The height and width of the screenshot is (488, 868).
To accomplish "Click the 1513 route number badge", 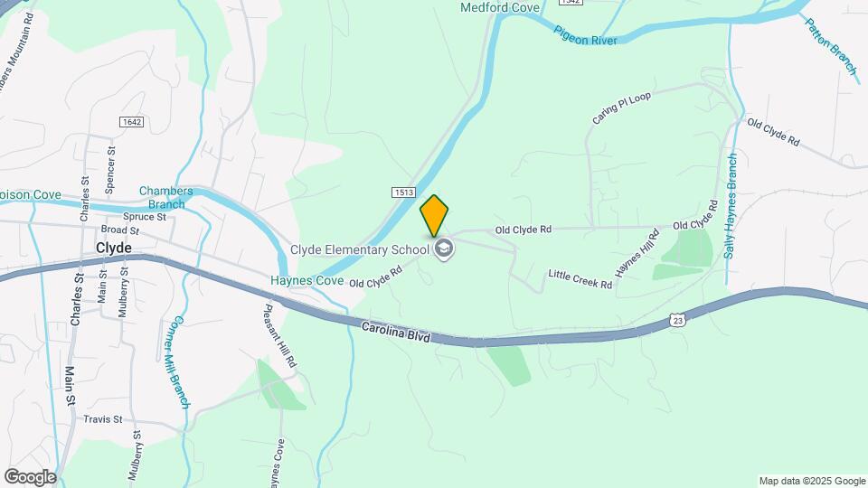I will 403,192.
